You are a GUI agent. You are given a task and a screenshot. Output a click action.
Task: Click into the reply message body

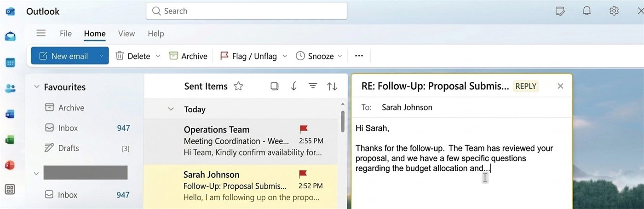tap(461, 163)
